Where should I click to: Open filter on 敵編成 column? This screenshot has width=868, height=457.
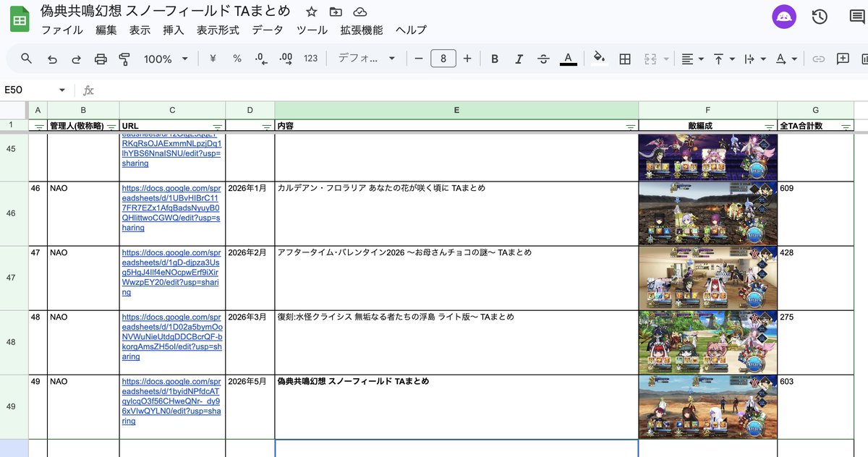(770, 127)
